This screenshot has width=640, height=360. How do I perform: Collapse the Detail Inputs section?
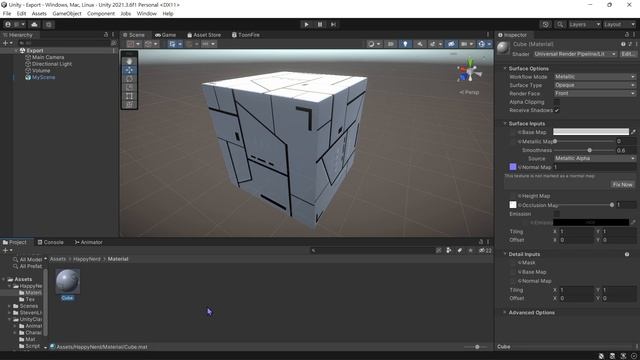point(505,254)
